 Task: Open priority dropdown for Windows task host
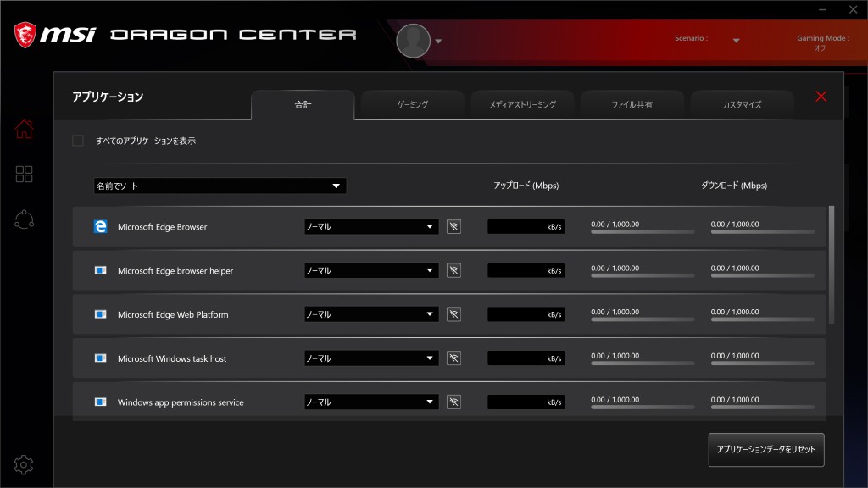pyautogui.click(x=371, y=358)
